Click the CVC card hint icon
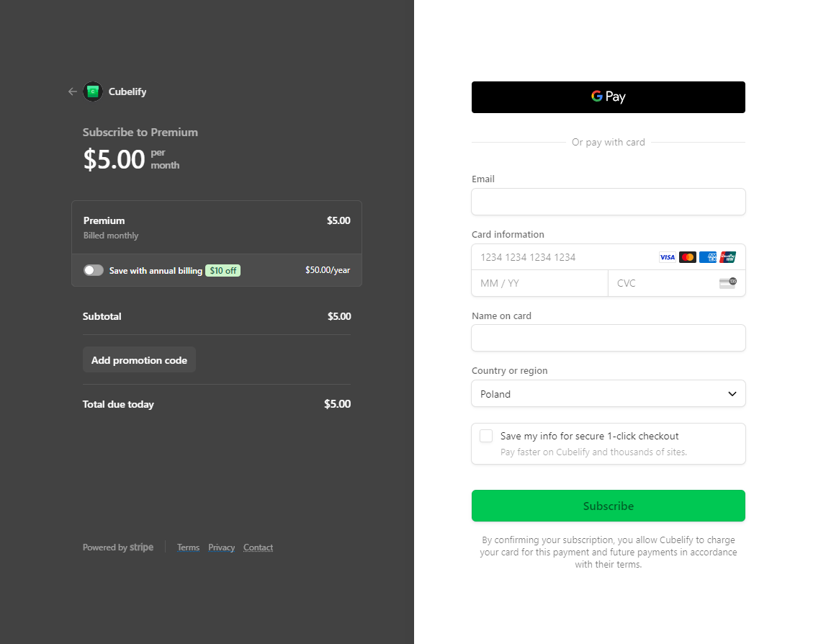The width and height of the screenshot is (826, 644). pyautogui.click(x=727, y=283)
